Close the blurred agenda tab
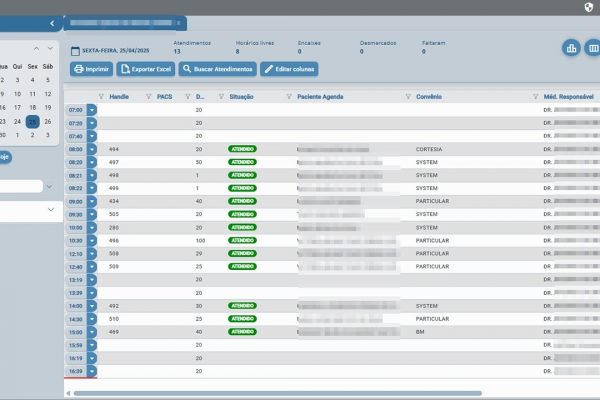Screen dimensions: 600x400 (178, 23)
